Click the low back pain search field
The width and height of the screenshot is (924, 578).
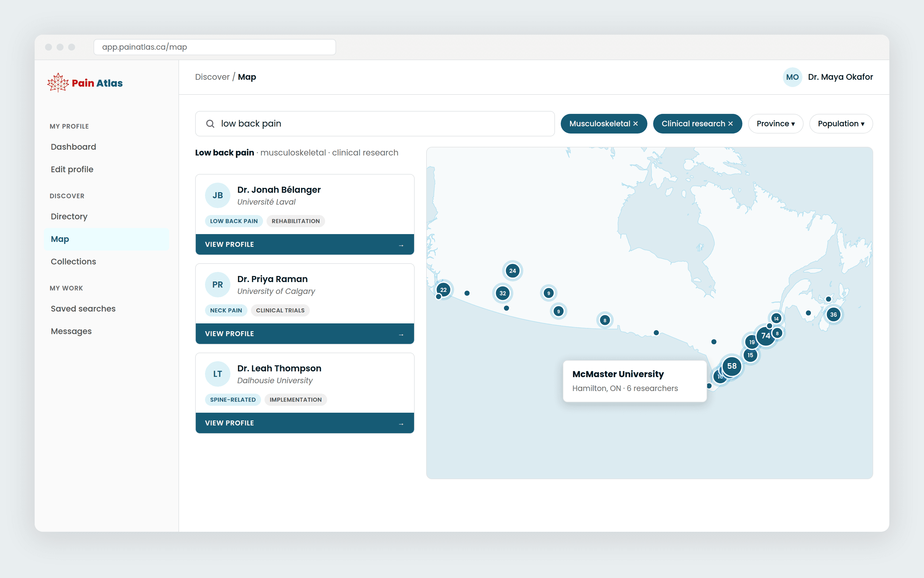tap(375, 124)
